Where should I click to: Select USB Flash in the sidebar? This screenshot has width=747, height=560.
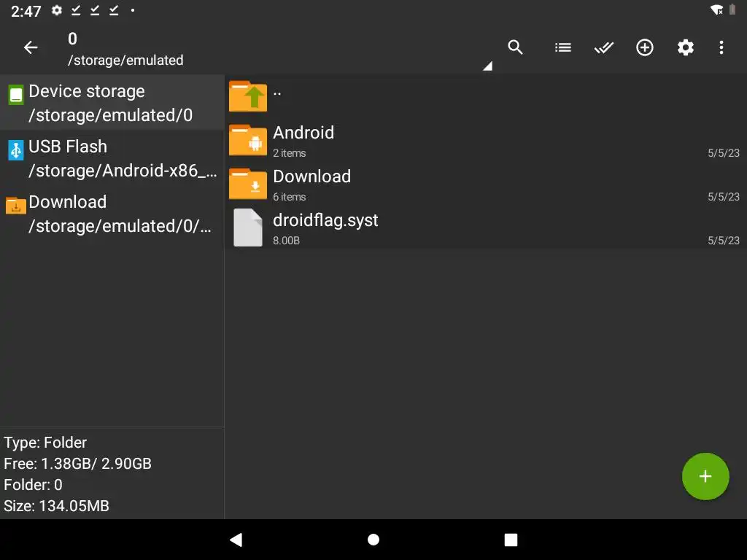[112, 158]
